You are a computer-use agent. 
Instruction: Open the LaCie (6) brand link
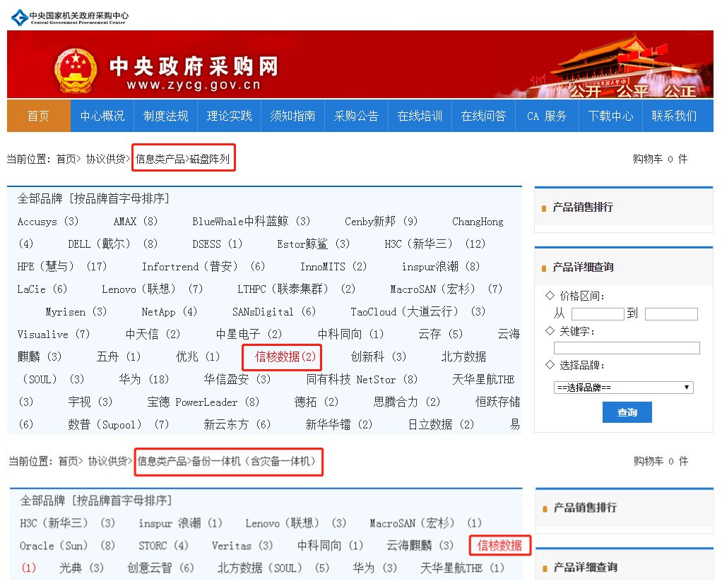coord(42,289)
